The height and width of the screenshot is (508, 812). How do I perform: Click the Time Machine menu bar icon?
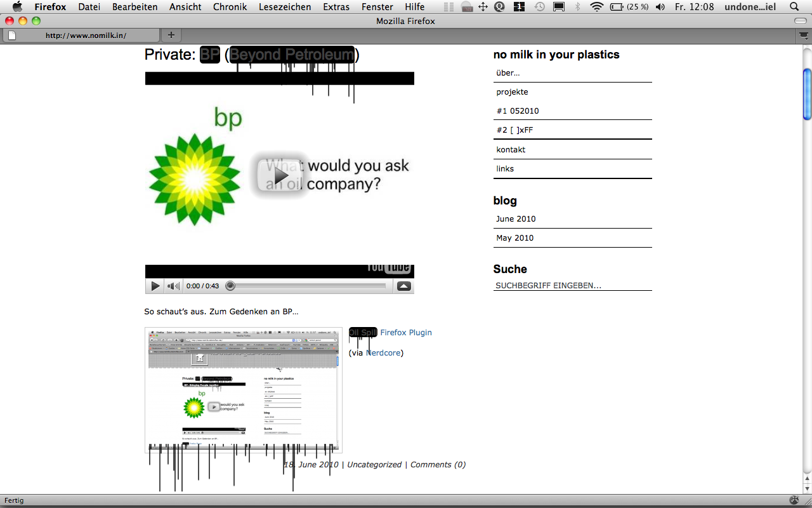[x=539, y=7]
